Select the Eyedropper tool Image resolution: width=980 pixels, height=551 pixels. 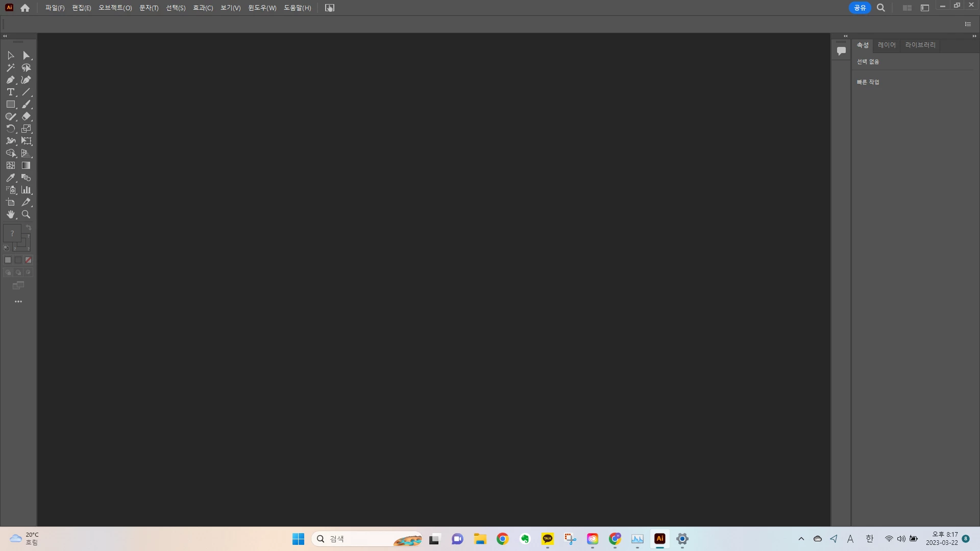click(x=11, y=178)
